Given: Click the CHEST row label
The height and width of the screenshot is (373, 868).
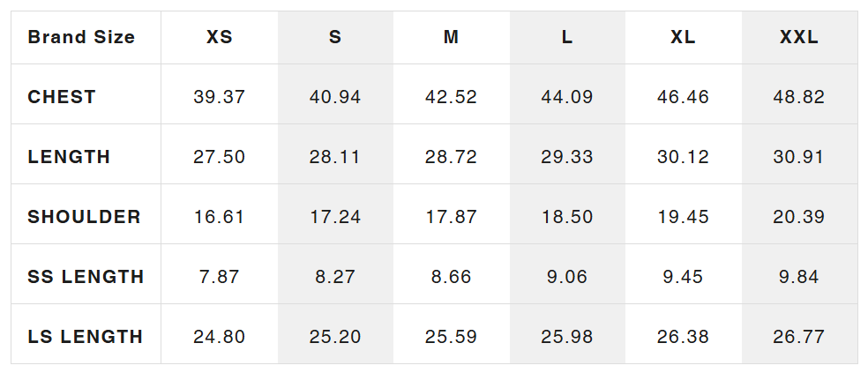Looking at the screenshot, I should 62,97.
